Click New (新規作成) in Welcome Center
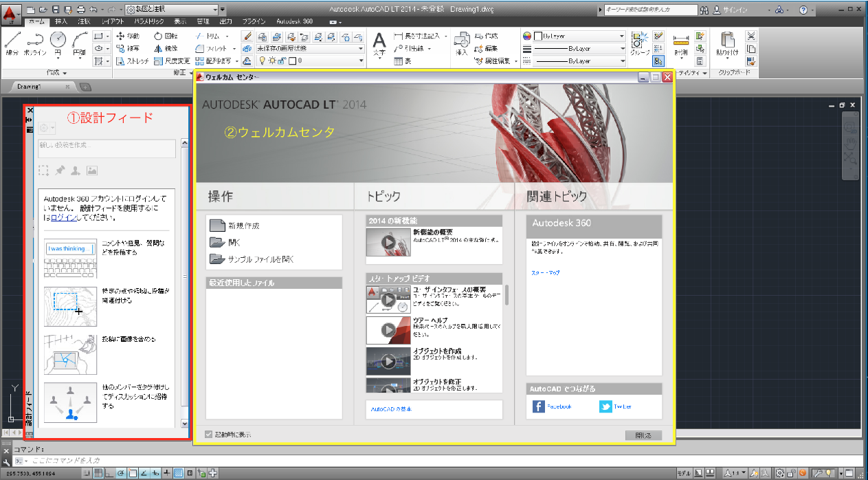This screenshot has height=480, width=868. click(234, 226)
